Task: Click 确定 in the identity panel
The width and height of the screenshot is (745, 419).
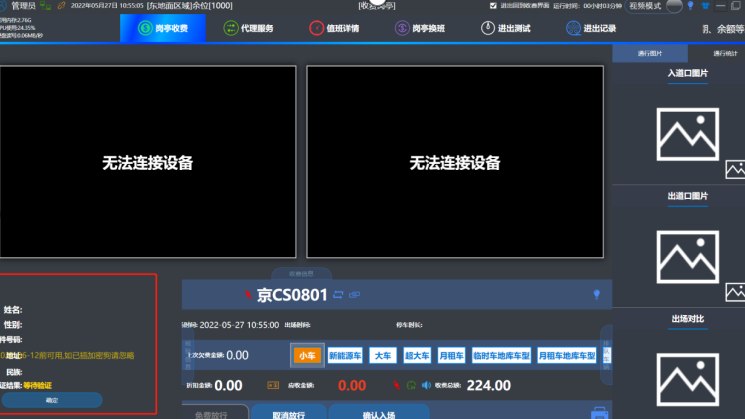Action: click(x=52, y=400)
